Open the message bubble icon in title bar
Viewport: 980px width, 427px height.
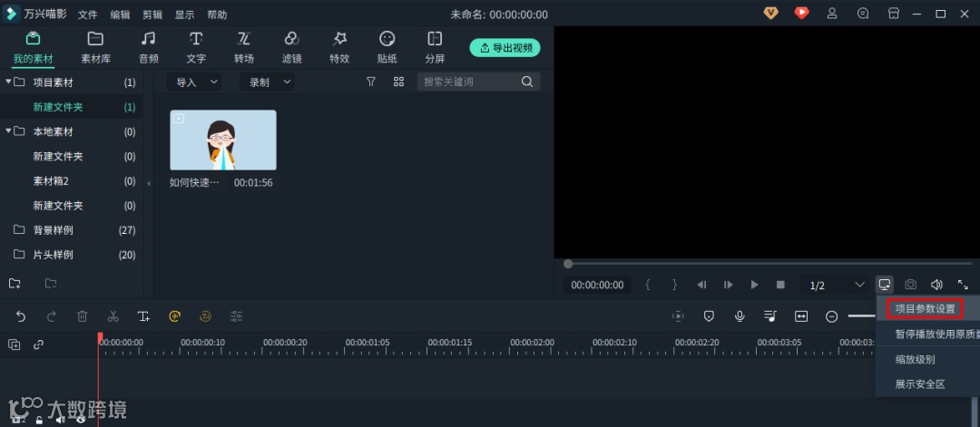[863, 13]
